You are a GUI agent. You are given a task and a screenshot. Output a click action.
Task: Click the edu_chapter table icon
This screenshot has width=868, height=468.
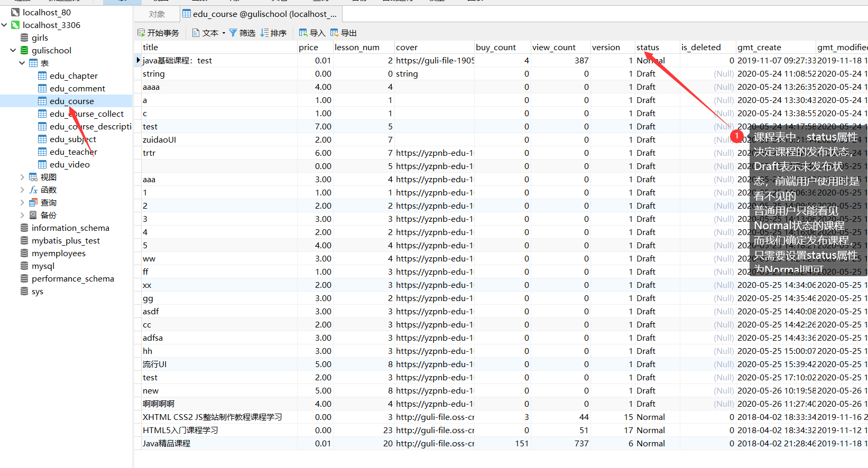(x=42, y=76)
